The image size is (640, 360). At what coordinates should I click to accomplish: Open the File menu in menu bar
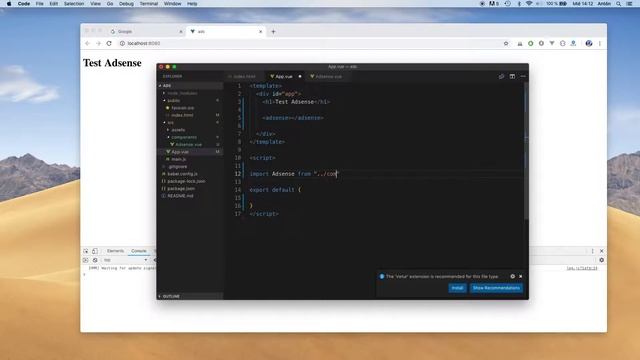(x=40, y=4)
